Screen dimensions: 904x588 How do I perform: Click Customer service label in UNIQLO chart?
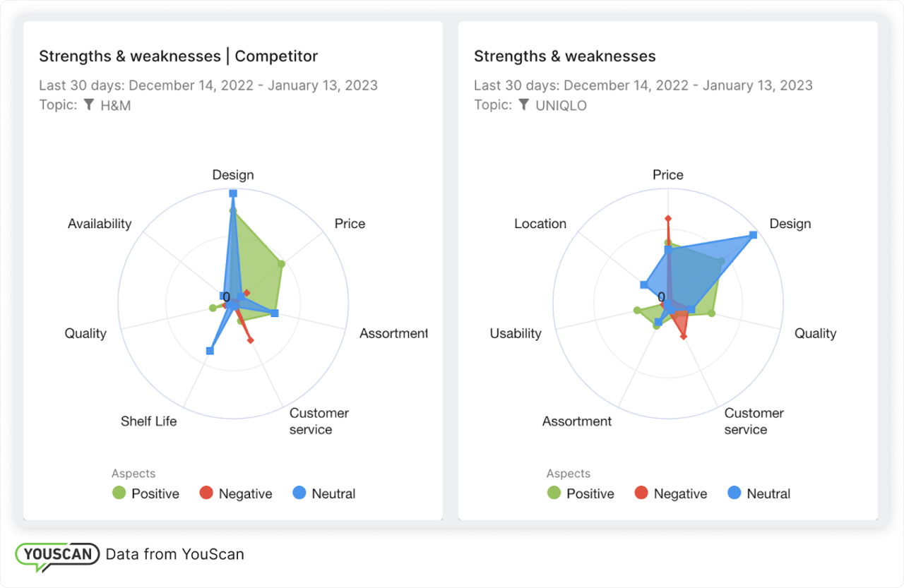(754, 421)
